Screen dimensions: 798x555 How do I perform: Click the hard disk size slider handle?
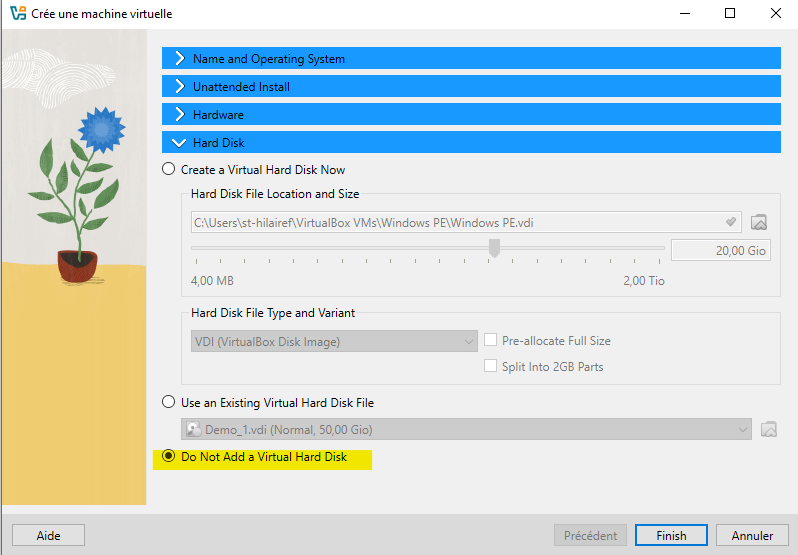click(x=494, y=248)
